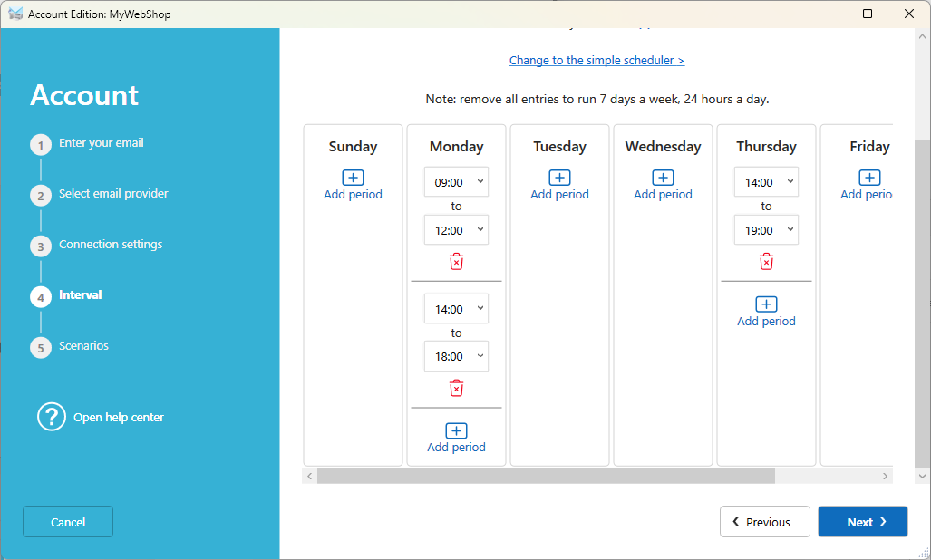Minimize the Account Edition window
Screen dimensions: 931x560
tap(827, 14)
